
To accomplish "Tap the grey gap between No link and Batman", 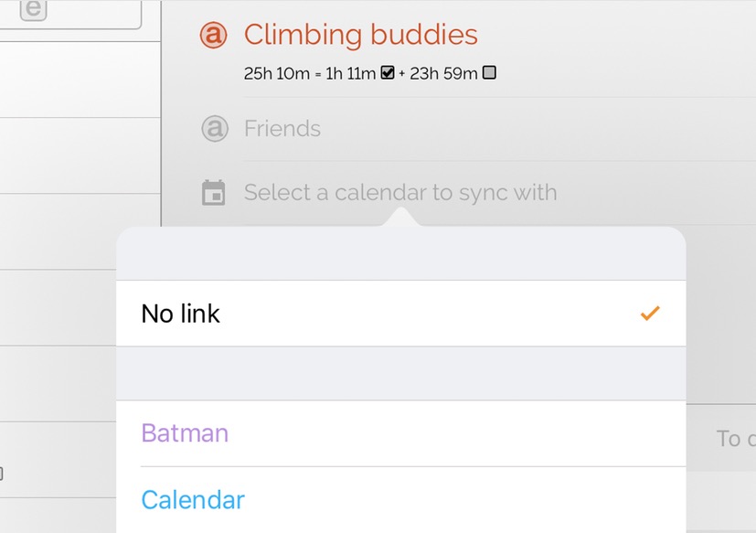I will pyautogui.click(x=401, y=373).
